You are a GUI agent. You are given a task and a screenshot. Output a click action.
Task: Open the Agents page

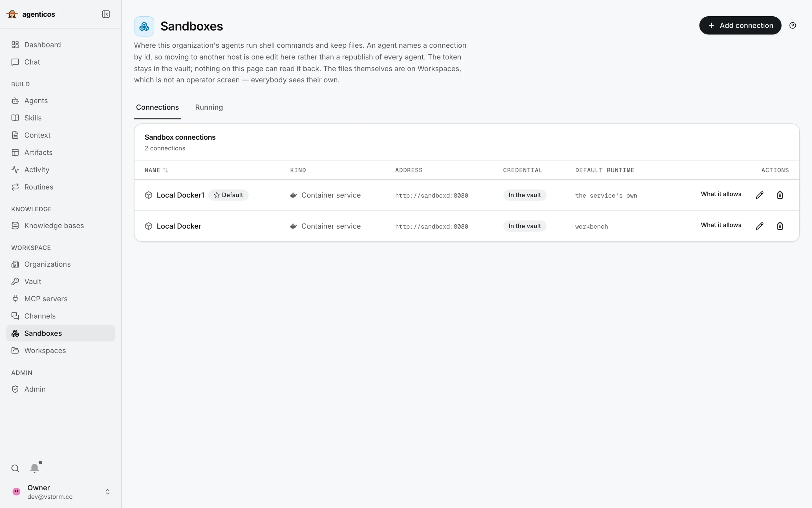pyautogui.click(x=60, y=101)
